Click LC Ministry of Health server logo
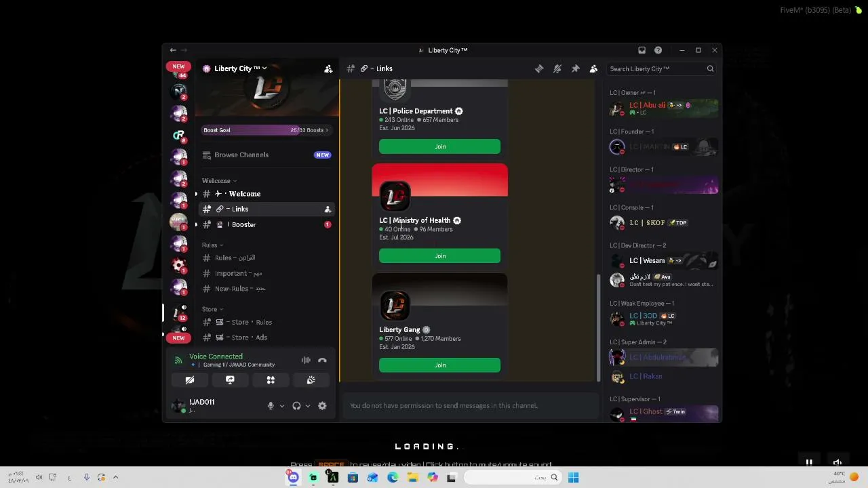The image size is (868, 488). point(395,197)
